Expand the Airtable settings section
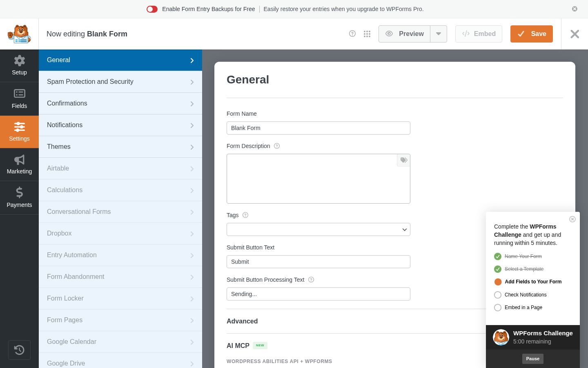The height and width of the screenshot is (368, 588). pos(120,168)
